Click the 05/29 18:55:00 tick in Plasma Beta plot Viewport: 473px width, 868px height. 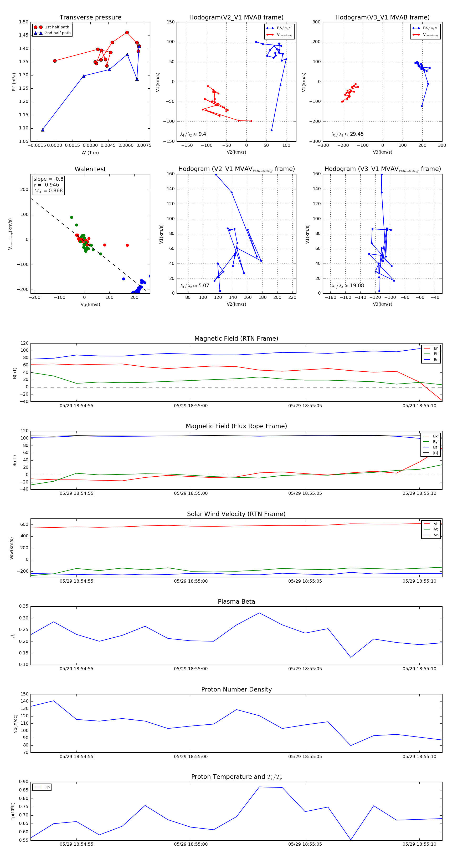(x=191, y=669)
